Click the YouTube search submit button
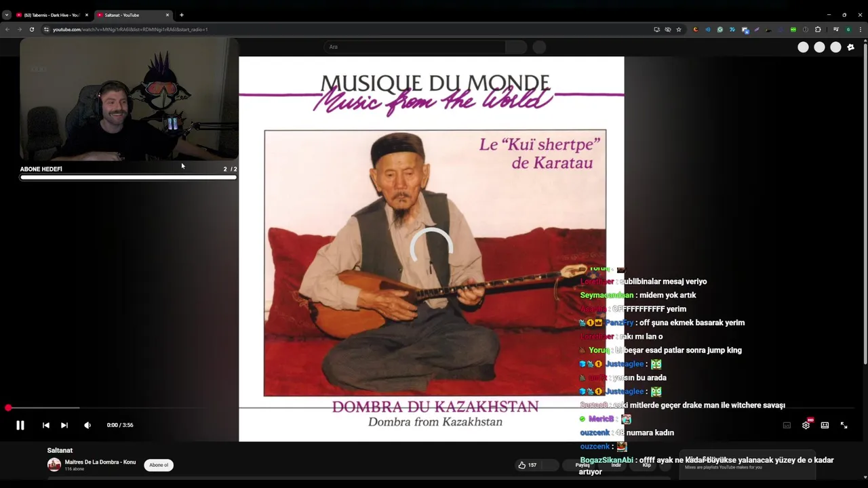The image size is (868, 488). coord(516,47)
